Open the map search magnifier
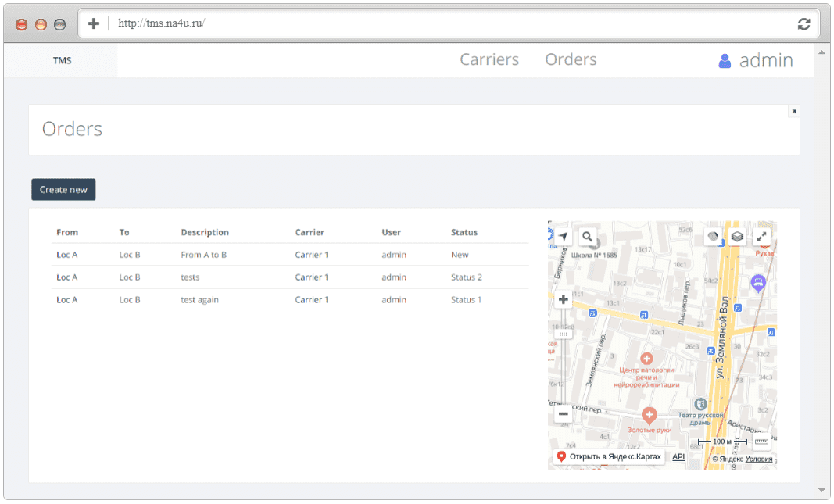 (x=587, y=237)
